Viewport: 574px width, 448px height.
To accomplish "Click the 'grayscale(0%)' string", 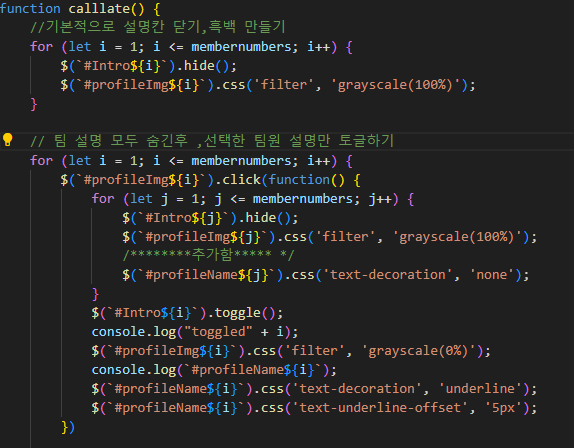I will (x=418, y=351).
